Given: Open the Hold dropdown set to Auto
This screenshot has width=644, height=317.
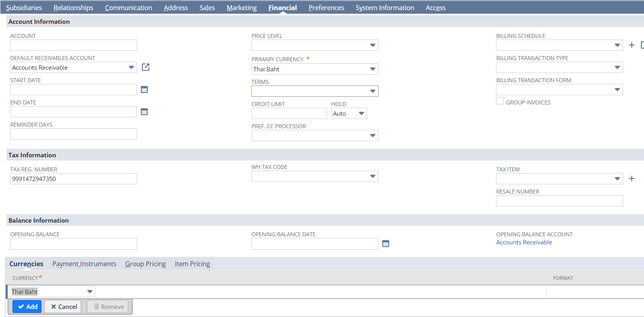Looking at the screenshot, I should pos(361,113).
